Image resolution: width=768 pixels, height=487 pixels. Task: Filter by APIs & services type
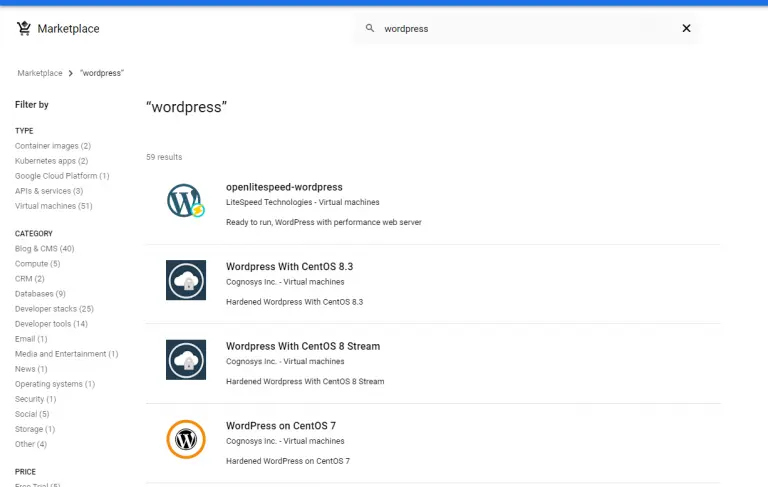49,191
